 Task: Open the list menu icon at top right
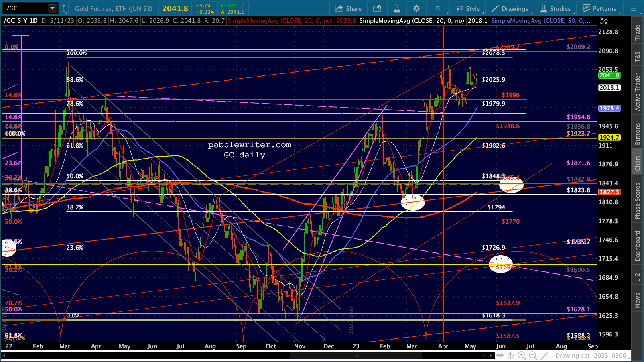(634, 8)
